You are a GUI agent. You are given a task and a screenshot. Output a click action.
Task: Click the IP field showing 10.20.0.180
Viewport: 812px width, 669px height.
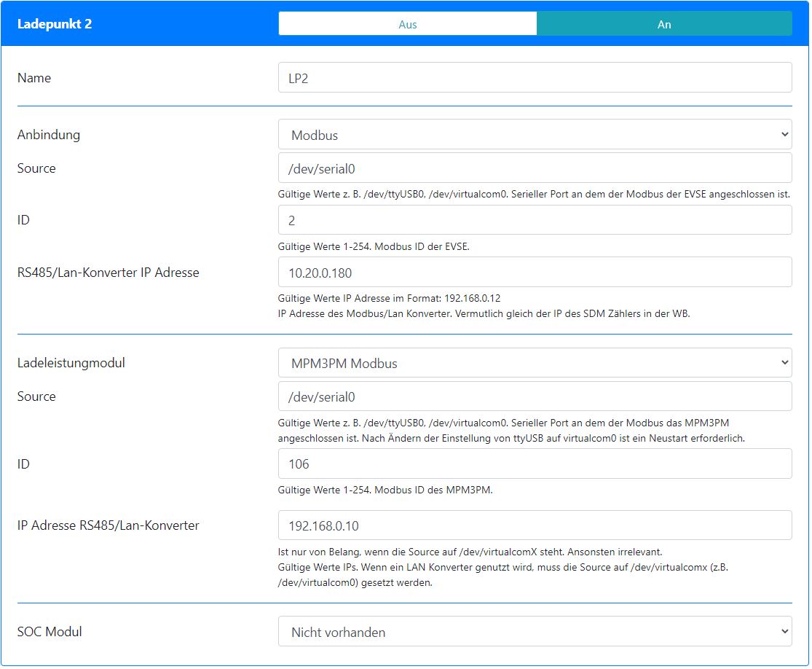(x=535, y=273)
